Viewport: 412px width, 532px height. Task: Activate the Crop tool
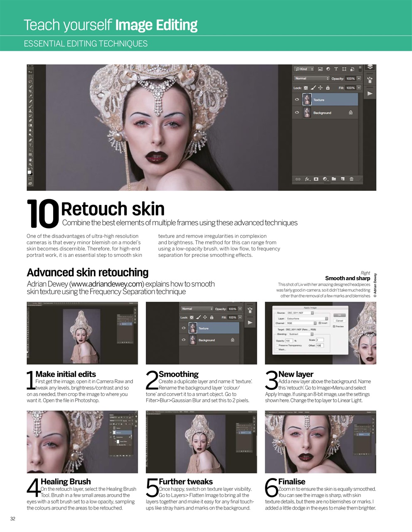click(x=31, y=91)
